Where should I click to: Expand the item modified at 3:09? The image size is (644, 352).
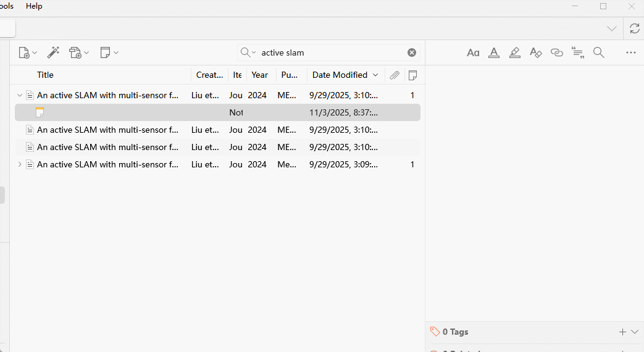19,164
